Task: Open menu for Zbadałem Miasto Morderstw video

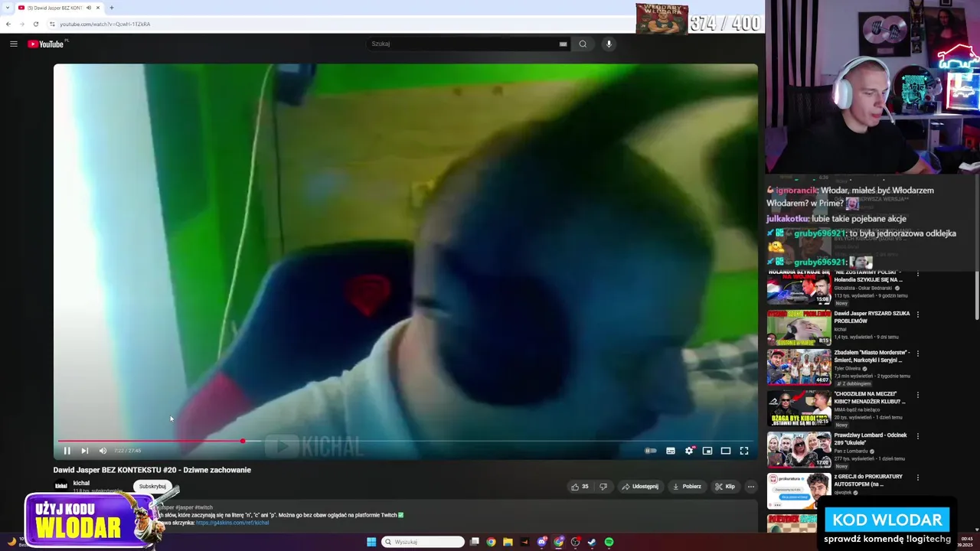Action: (918, 354)
